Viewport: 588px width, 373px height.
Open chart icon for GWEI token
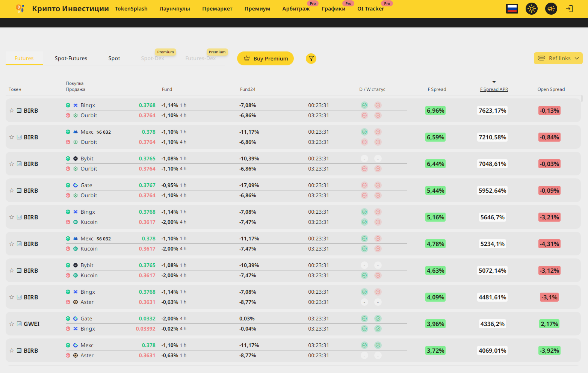(19, 324)
